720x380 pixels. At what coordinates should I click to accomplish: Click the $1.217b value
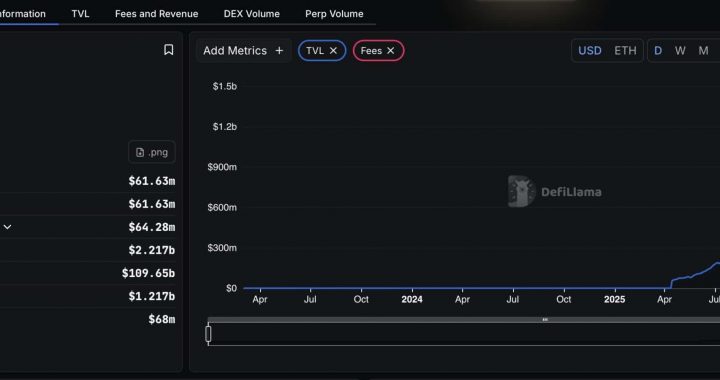(x=152, y=296)
